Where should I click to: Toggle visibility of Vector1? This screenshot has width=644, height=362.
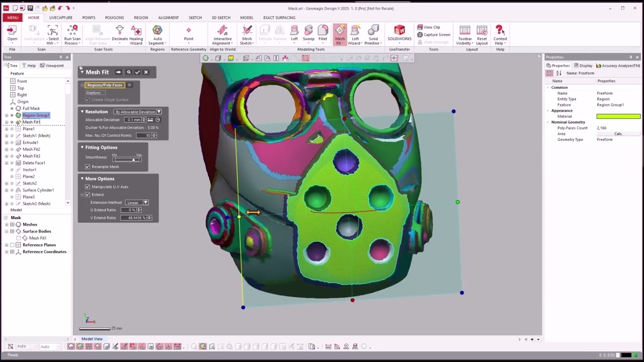click(x=12, y=170)
